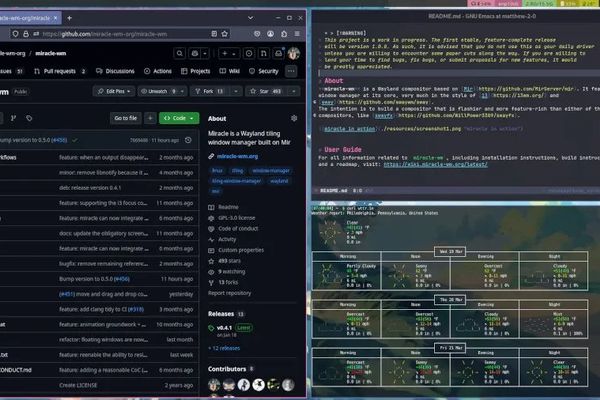This screenshot has height=400, width=600.
Task: Open the list-all-tabs chevron in browser
Action: click(250, 18)
